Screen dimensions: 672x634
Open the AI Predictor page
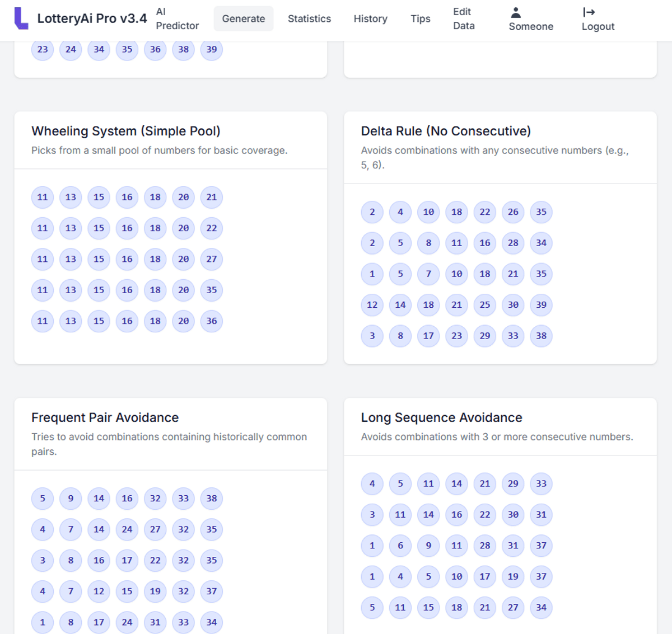(177, 19)
